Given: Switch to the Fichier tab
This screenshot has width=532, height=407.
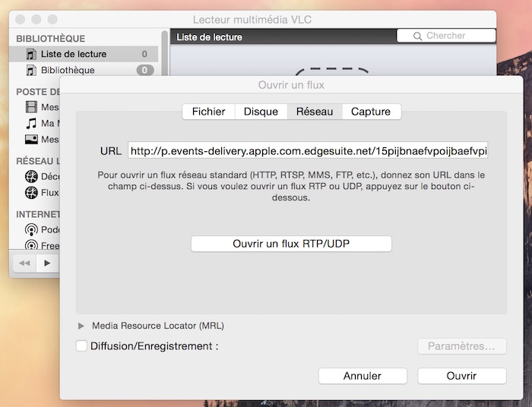Looking at the screenshot, I should 208,112.
